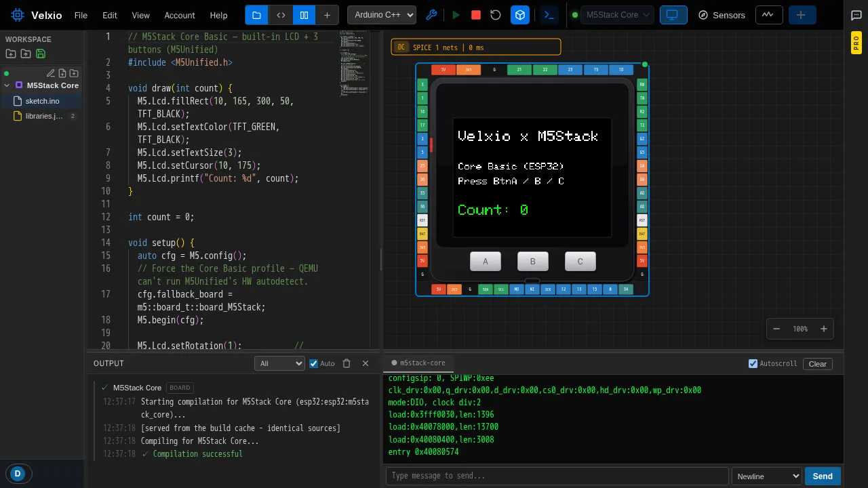This screenshot has height=488, width=868.
Task: Click the plus button next to layout toggles
Action: pos(327,15)
